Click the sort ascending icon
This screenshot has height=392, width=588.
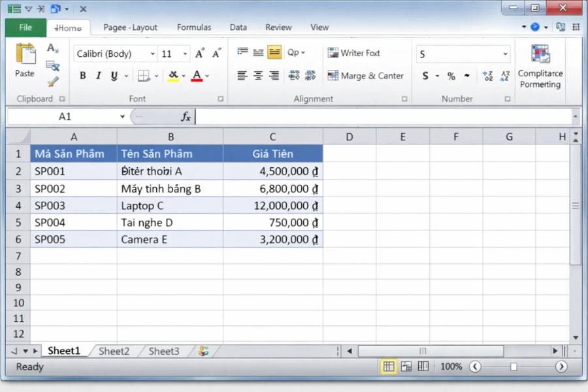[488, 76]
